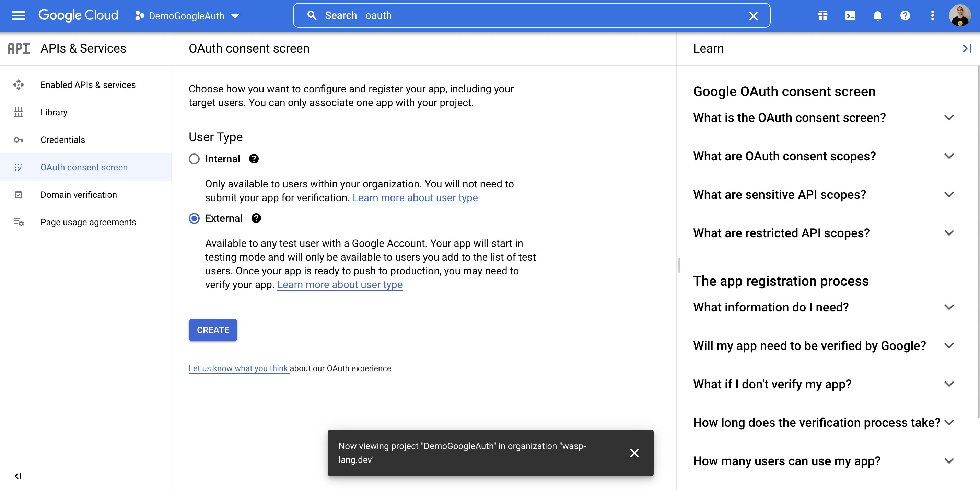Click the Domain verification icon
This screenshot has height=490, width=980.
(x=18, y=194)
